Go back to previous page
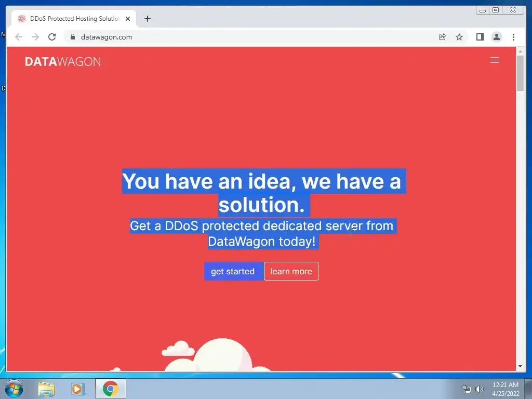The width and height of the screenshot is (532, 399). [x=19, y=37]
